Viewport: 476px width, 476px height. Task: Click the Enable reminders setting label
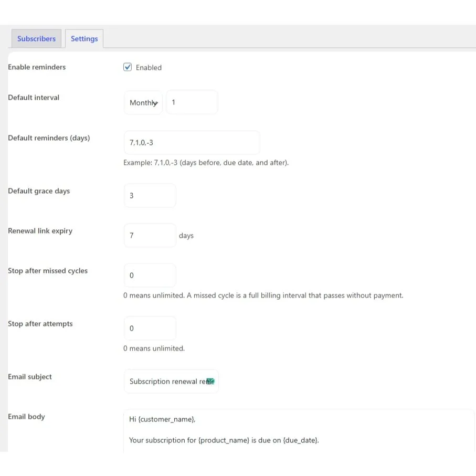tap(37, 67)
